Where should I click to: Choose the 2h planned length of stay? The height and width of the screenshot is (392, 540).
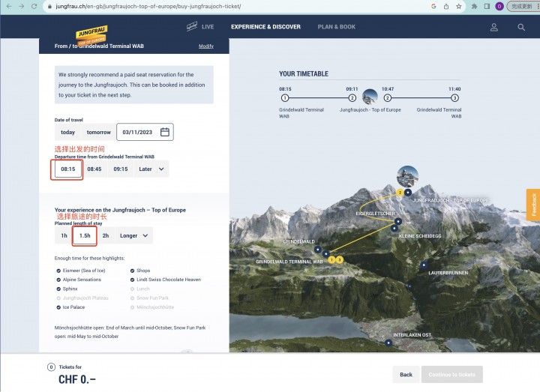(x=106, y=236)
